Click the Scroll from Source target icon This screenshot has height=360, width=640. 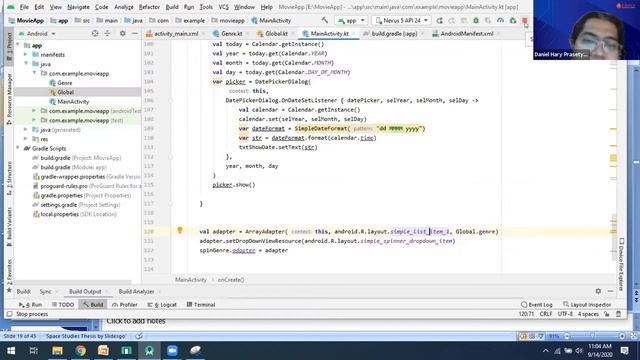(95, 33)
